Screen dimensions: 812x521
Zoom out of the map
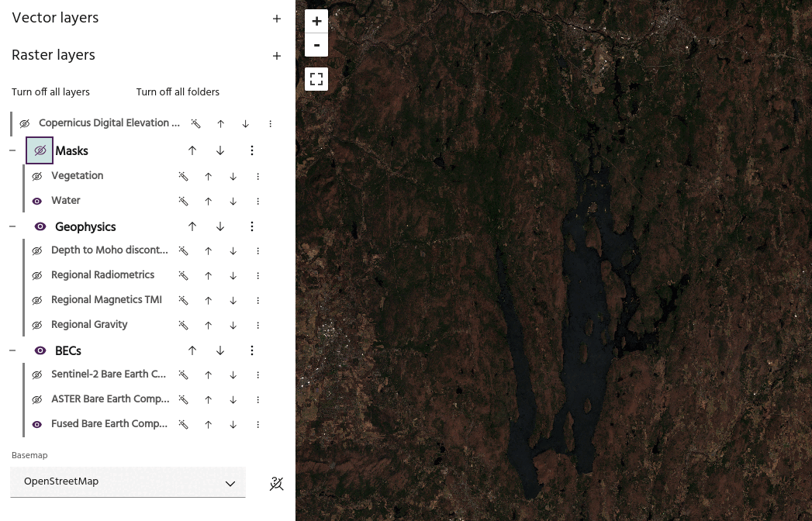click(x=316, y=45)
